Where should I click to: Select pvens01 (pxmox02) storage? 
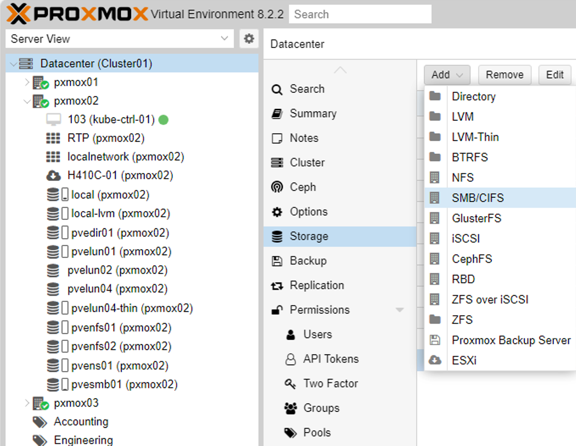[132, 366]
